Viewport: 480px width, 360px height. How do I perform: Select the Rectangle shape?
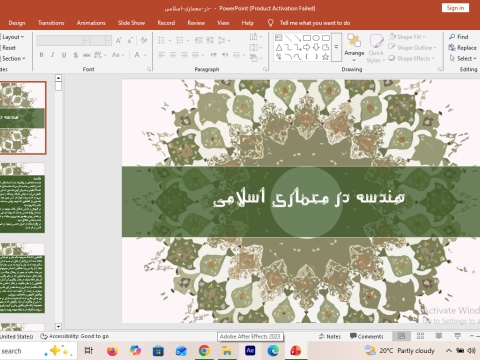pyautogui.click(x=307, y=38)
